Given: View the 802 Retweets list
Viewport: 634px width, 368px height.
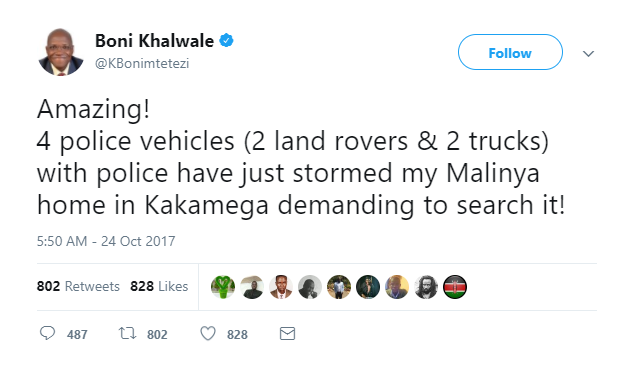Looking at the screenshot, I should (78, 286).
